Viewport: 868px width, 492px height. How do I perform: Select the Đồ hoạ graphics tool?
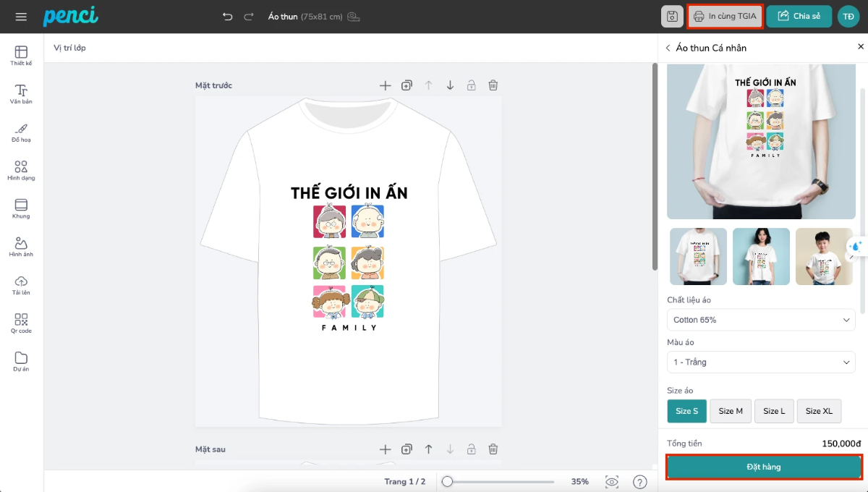click(21, 132)
